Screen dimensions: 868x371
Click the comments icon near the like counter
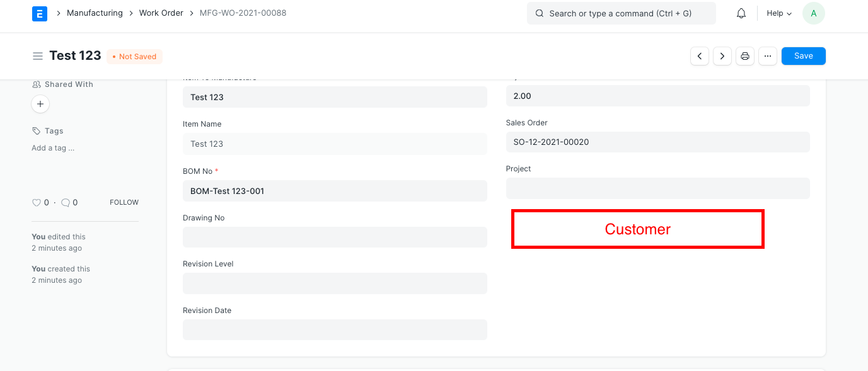65,202
